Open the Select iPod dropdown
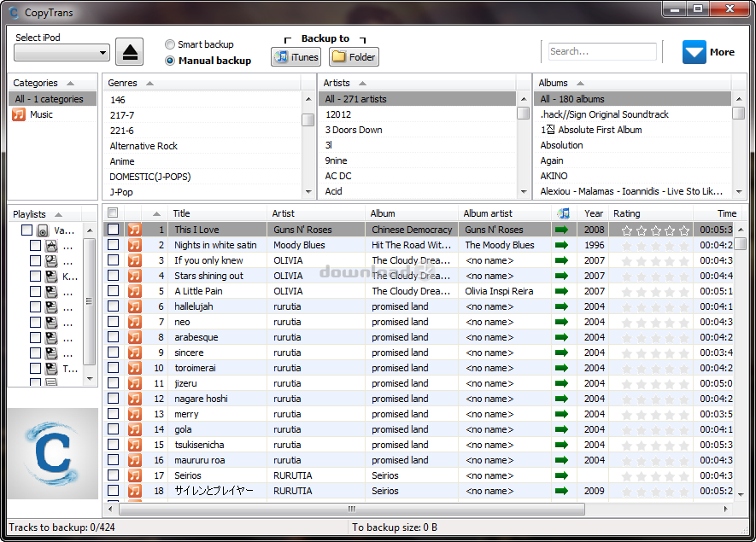 pyautogui.click(x=62, y=53)
